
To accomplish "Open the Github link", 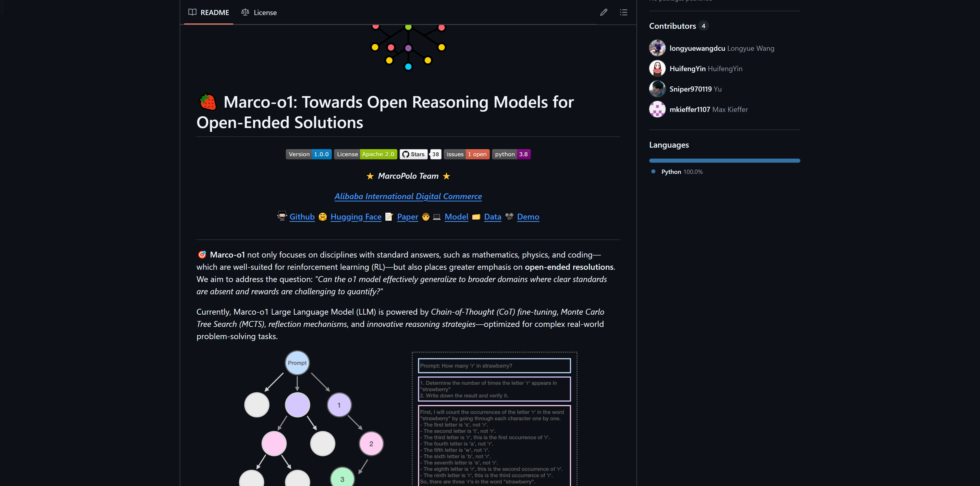I will click(302, 216).
